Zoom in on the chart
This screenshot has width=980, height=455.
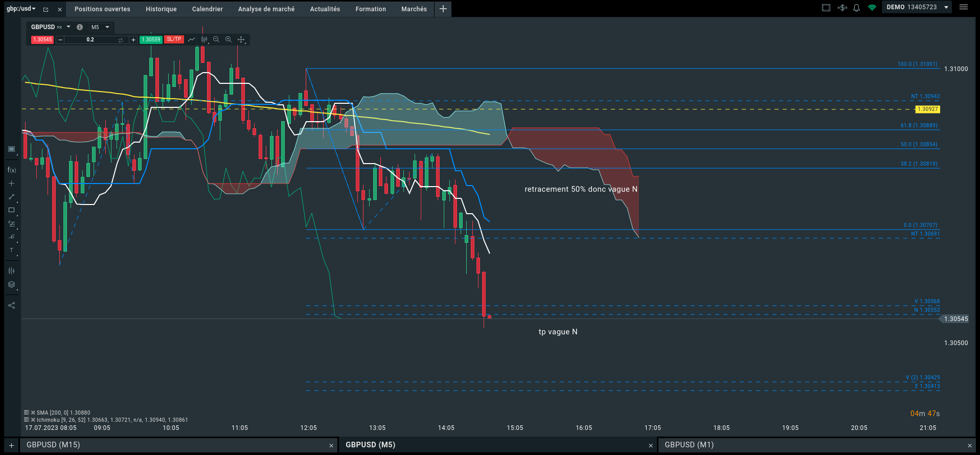229,39
